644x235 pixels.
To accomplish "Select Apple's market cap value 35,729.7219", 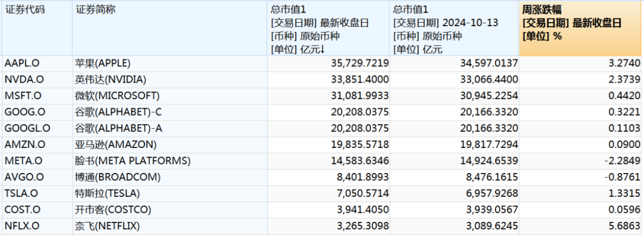I will pos(360,63).
